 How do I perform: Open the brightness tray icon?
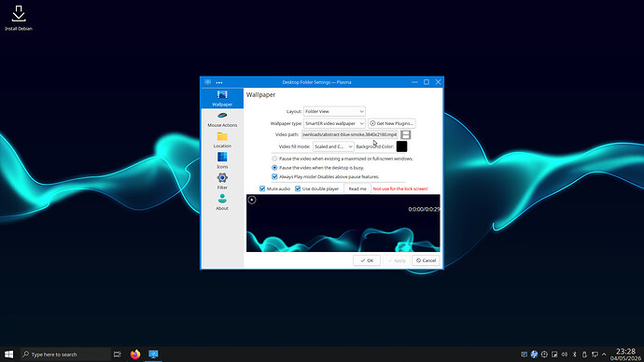click(x=544, y=355)
